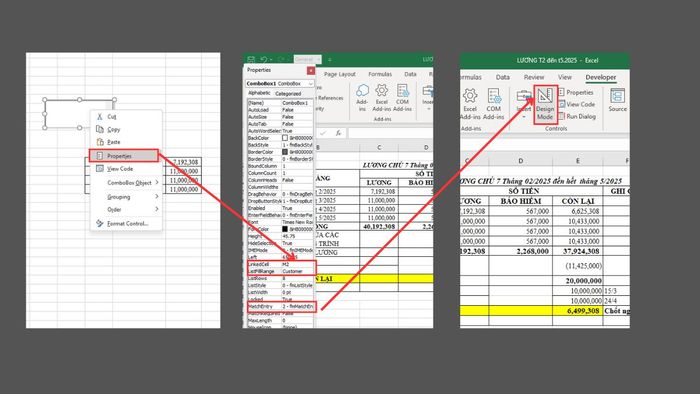700x394 pixels.
Task: Select the Enabled property row
Action: tap(280, 208)
